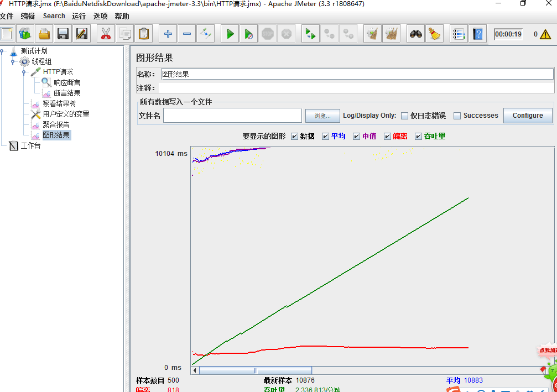Toggle the Successes checkbox
557x392 pixels.
(457, 116)
